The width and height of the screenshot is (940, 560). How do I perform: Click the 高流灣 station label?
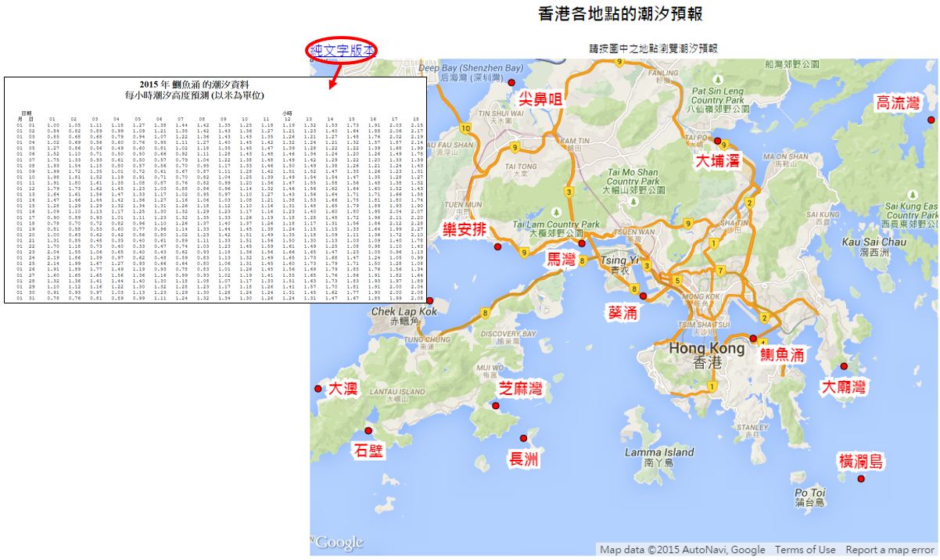899,102
